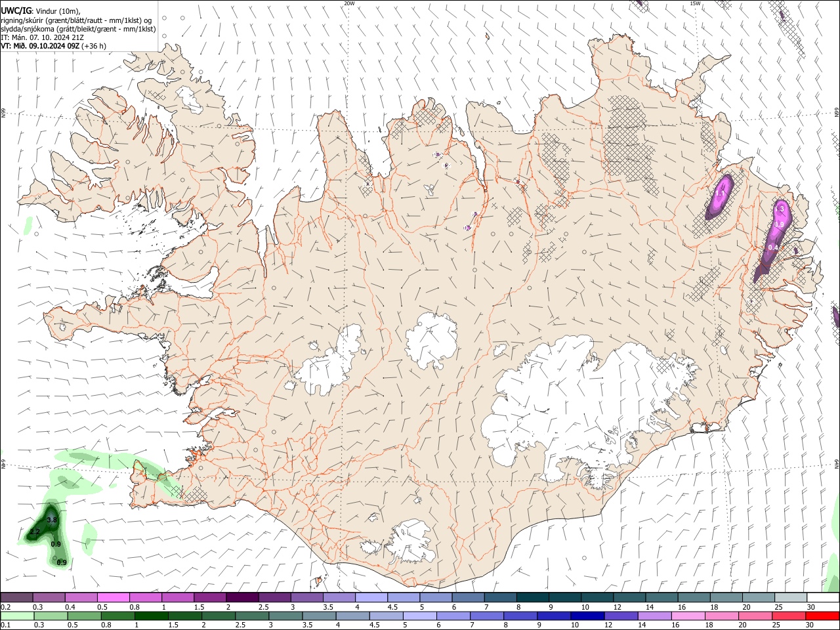Click the light pink 16 swatch in lower scale
Viewport: 840px width, 630px height.
[688, 616]
